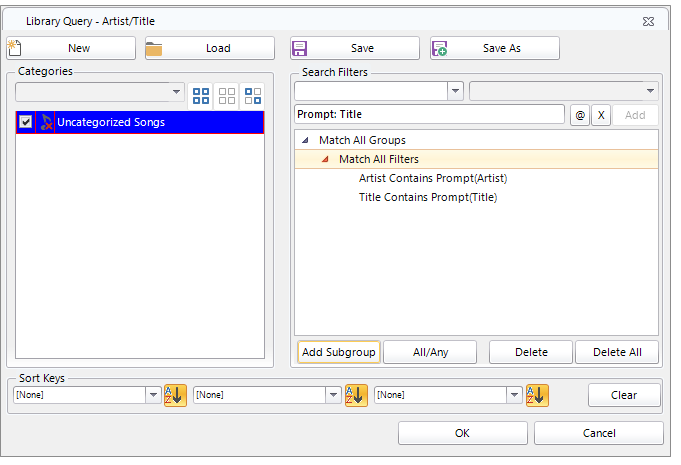Image resolution: width=681 pixels, height=465 pixels.
Task: Select the Title Contains Prompt(Title) filter
Action: (x=427, y=197)
